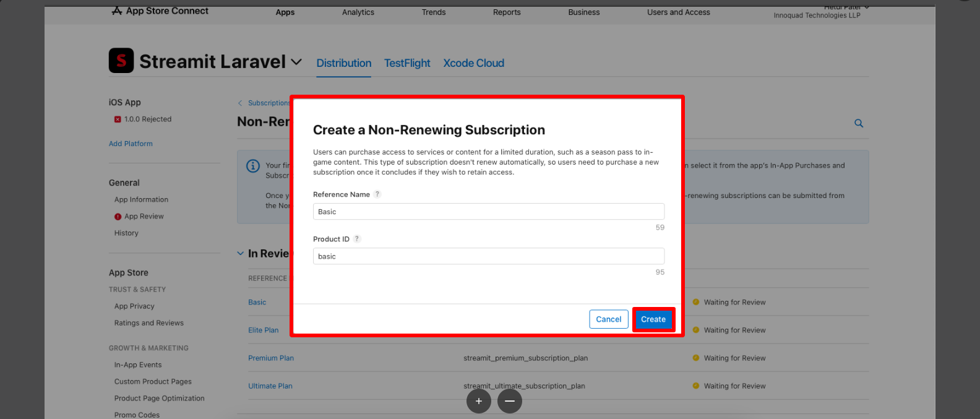Click the red rejected icon beside 1.0.0

pos(118,119)
